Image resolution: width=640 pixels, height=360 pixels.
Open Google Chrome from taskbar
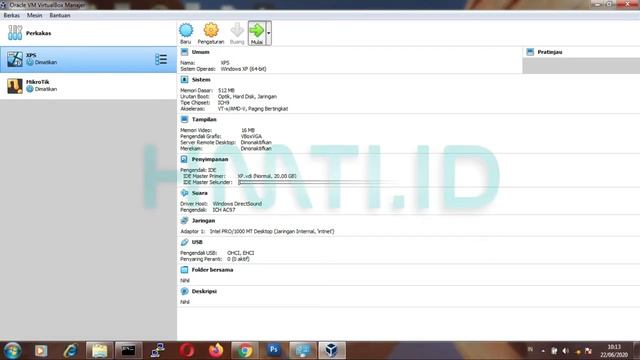pos(245,351)
